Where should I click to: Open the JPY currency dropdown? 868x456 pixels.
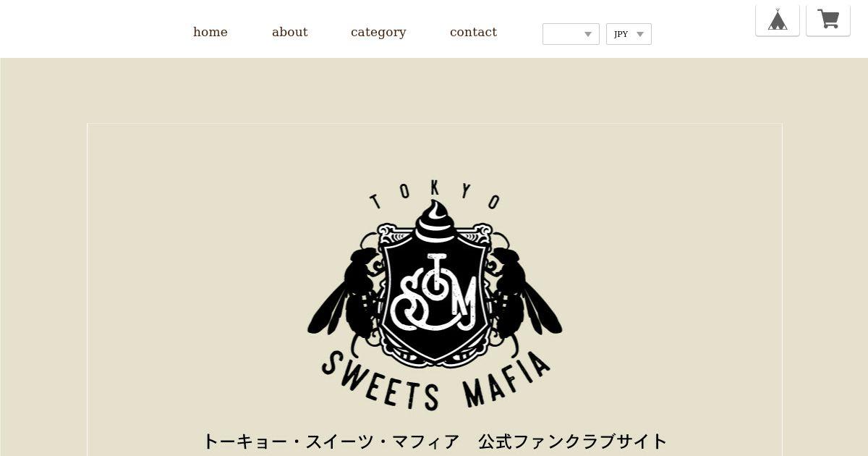[629, 34]
